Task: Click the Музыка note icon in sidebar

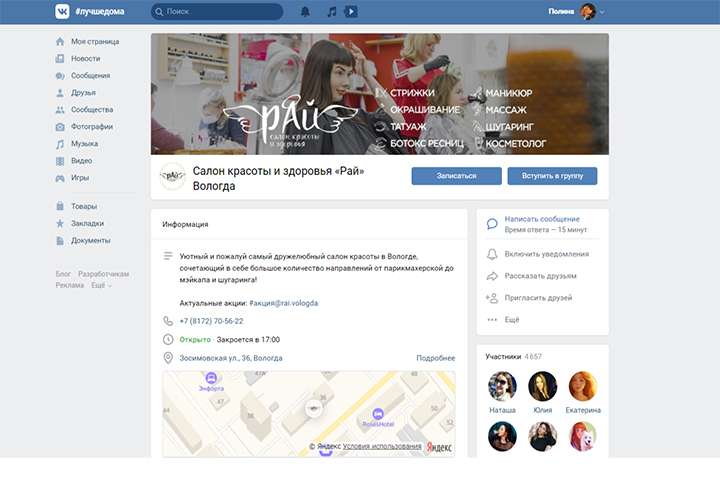Action: 60,144
